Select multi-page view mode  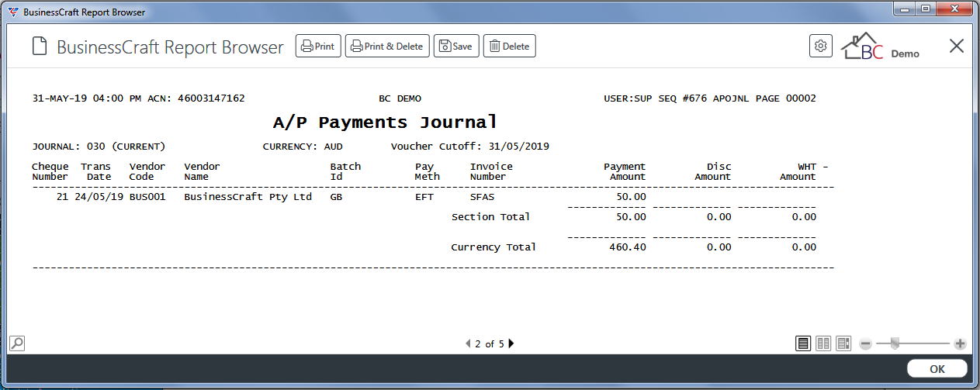tap(843, 343)
